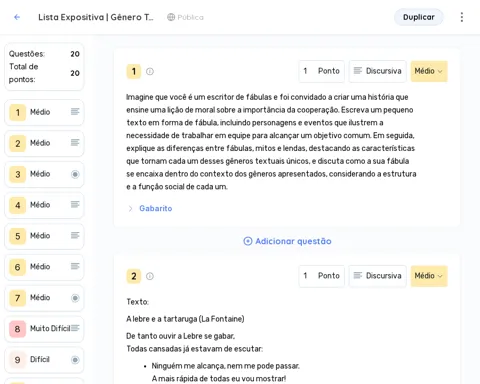Screen dimensions: 480x384
Task: Click the Discursiva type selector on question 2
Action: (x=378, y=276)
